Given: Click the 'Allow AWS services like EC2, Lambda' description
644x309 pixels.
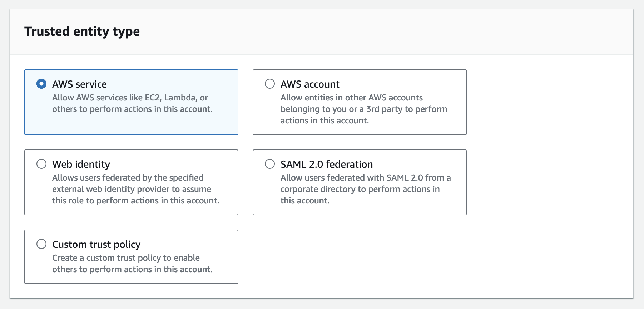Looking at the screenshot, I should (130, 98).
